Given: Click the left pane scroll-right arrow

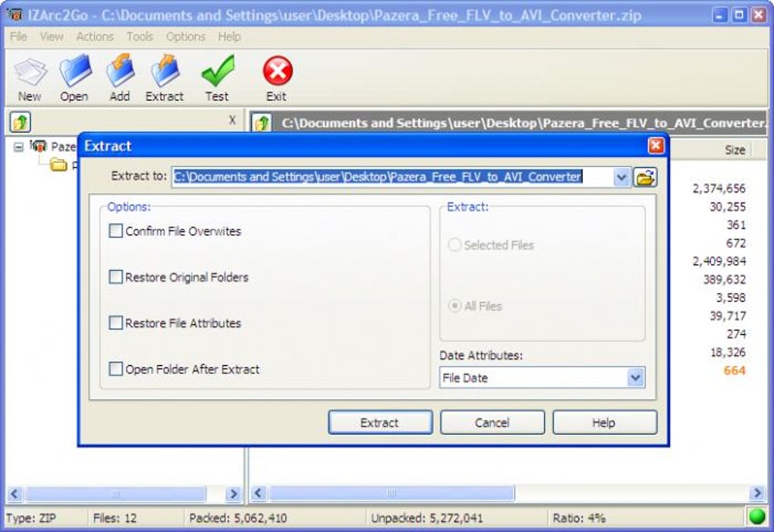Looking at the screenshot, I should (x=233, y=493).
